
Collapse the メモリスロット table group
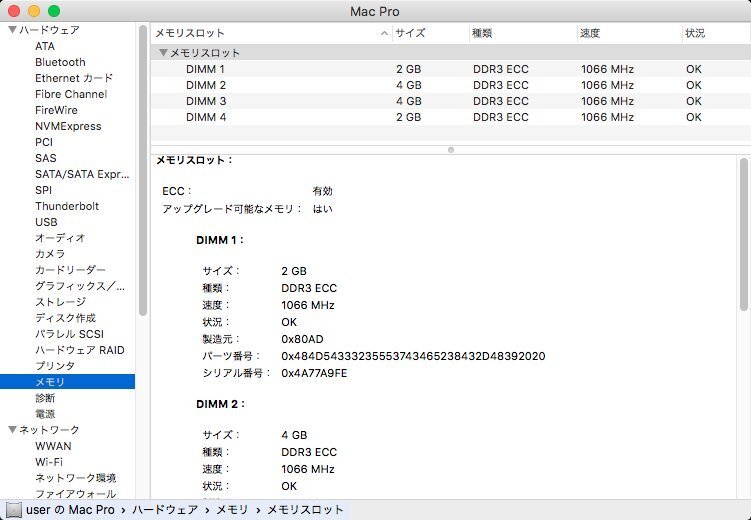[163, 53]
